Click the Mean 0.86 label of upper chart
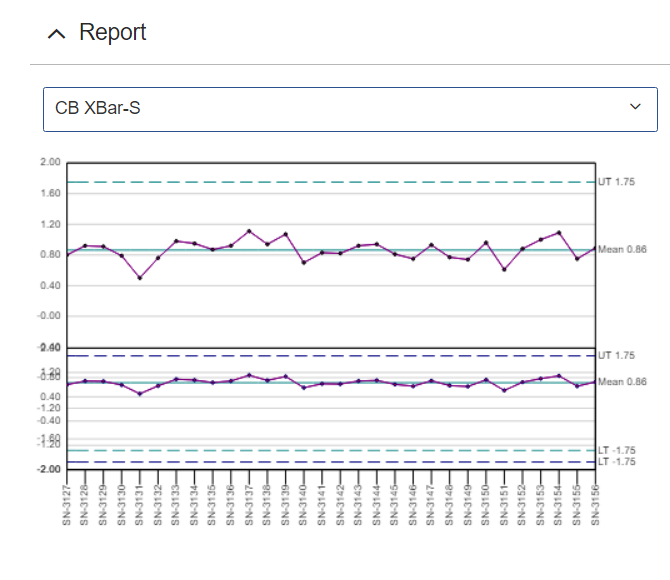The height and width of the screenshot is (580, 670). point(622,250)
